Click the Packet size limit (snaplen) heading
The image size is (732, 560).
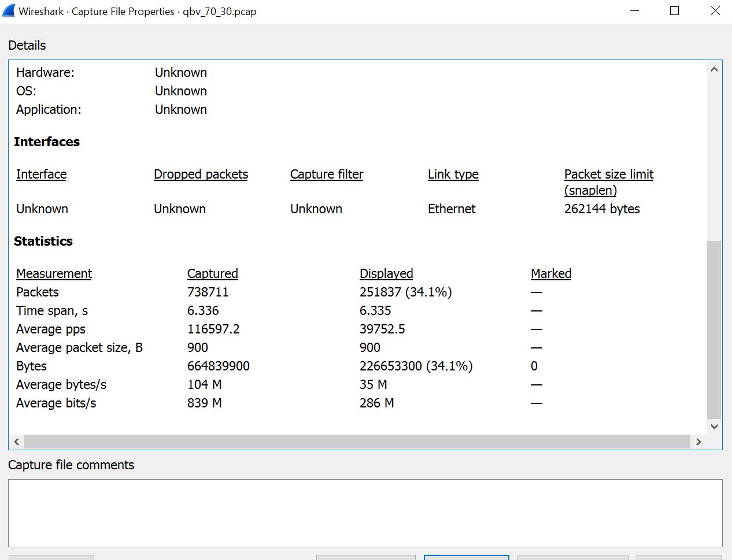click(x=609, y=181)
